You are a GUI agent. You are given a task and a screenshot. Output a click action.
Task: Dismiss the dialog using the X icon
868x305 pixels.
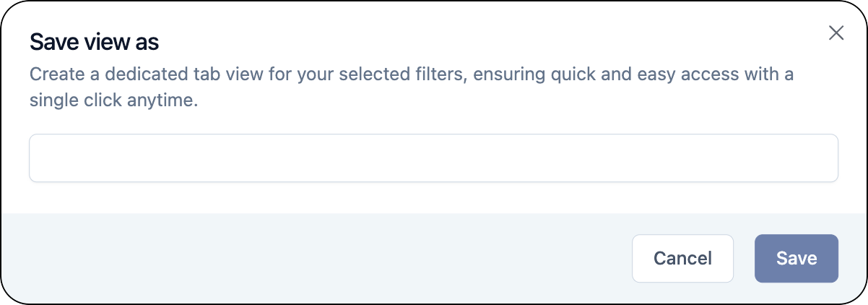coord(836,33)
